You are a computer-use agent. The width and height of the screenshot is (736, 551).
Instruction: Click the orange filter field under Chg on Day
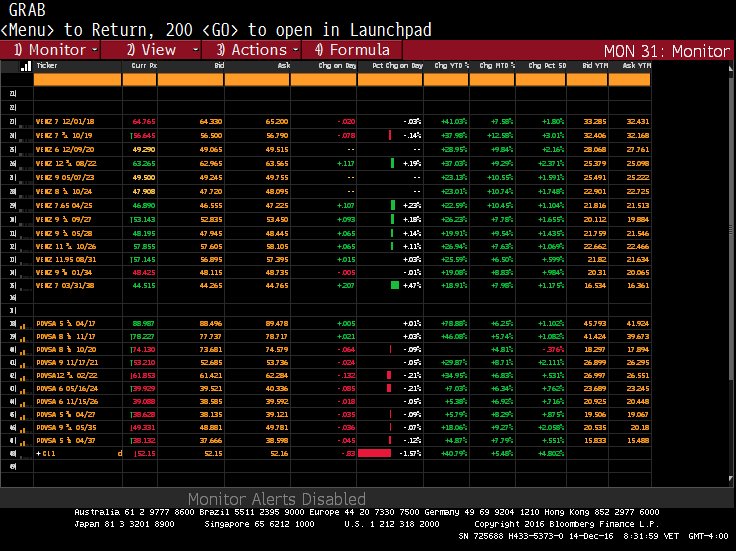[323, 80]
